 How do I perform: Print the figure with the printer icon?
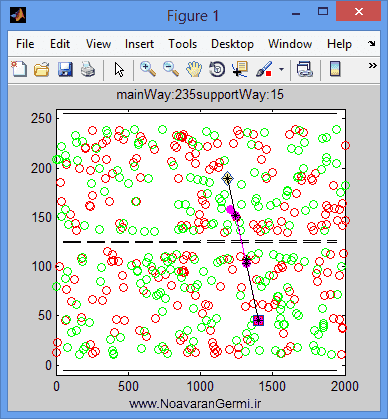tap(88, 69)
